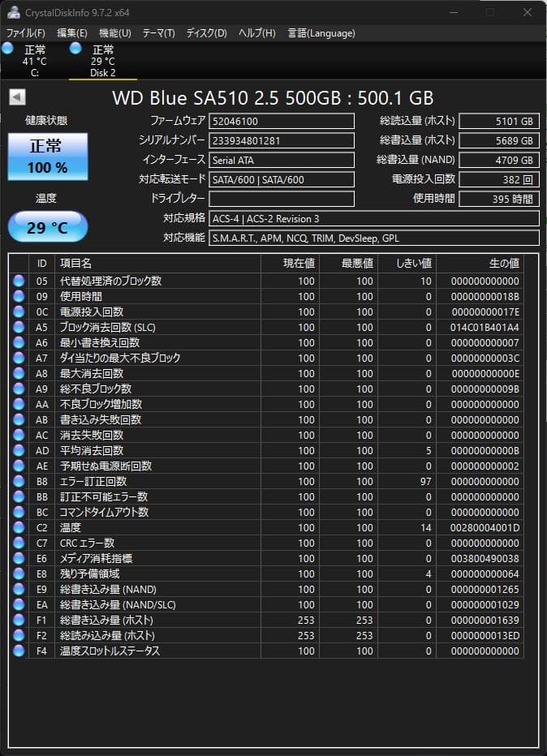Click the 29 °C temperature indicator
This screenshot has width=547, height=756.
tap(48, 226)
